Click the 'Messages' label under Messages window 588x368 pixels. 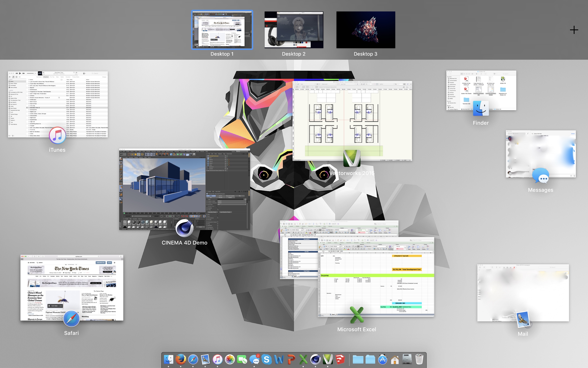541,190
